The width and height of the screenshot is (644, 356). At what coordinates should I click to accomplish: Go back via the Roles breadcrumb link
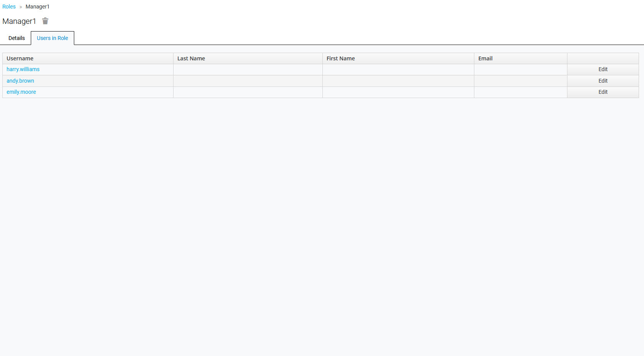coord(9,7)
